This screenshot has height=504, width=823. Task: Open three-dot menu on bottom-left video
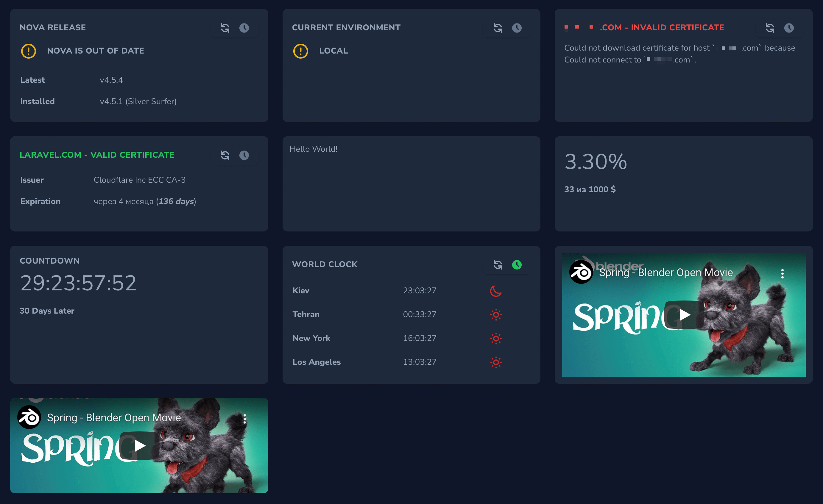[245, 419]
